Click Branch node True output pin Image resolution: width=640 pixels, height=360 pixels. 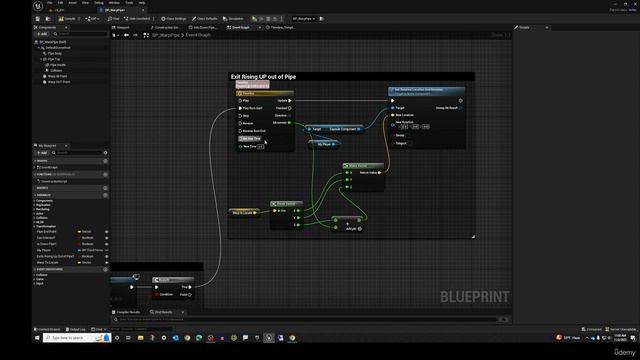click(190, 287)
